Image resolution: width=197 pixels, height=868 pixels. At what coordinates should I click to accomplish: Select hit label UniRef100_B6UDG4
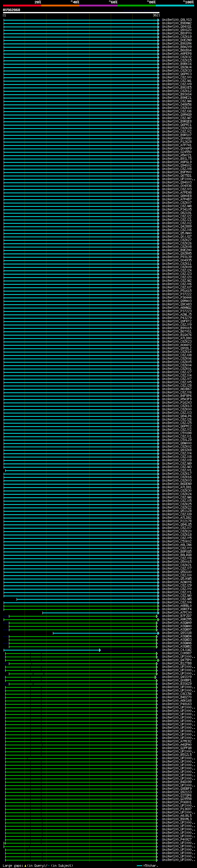(177, 50)
